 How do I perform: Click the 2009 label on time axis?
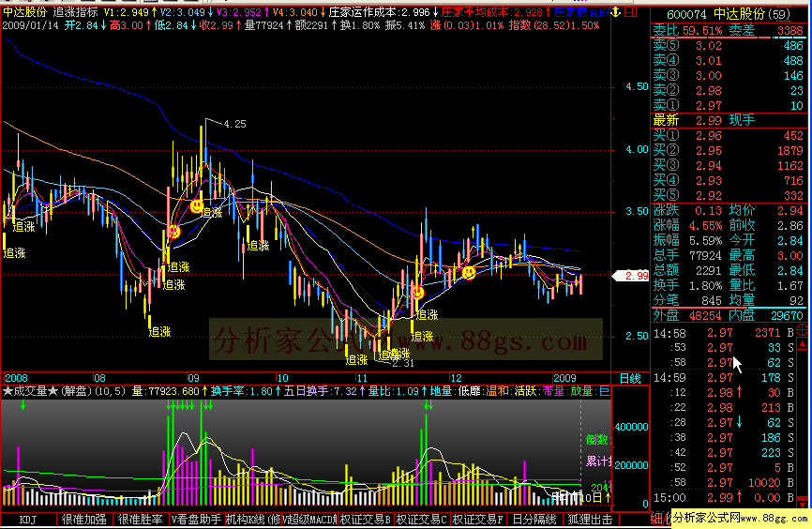click(565, 378)
